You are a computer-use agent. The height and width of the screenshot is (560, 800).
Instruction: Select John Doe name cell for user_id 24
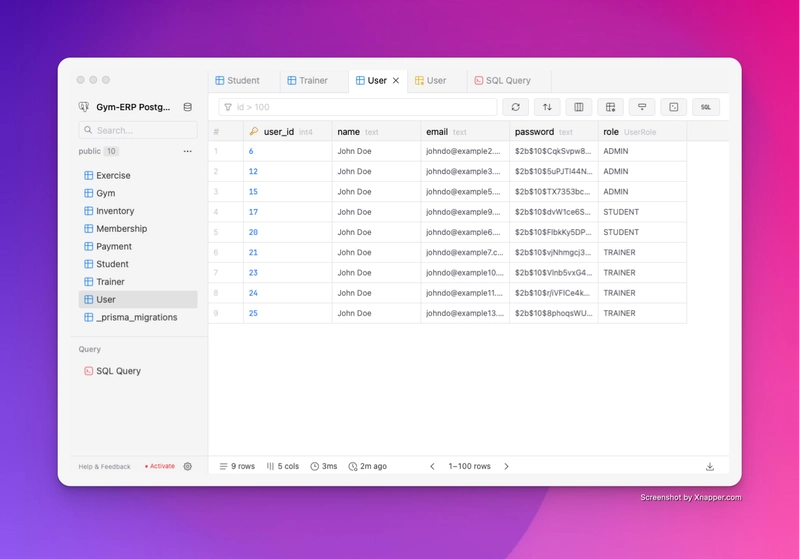(377, 293)
